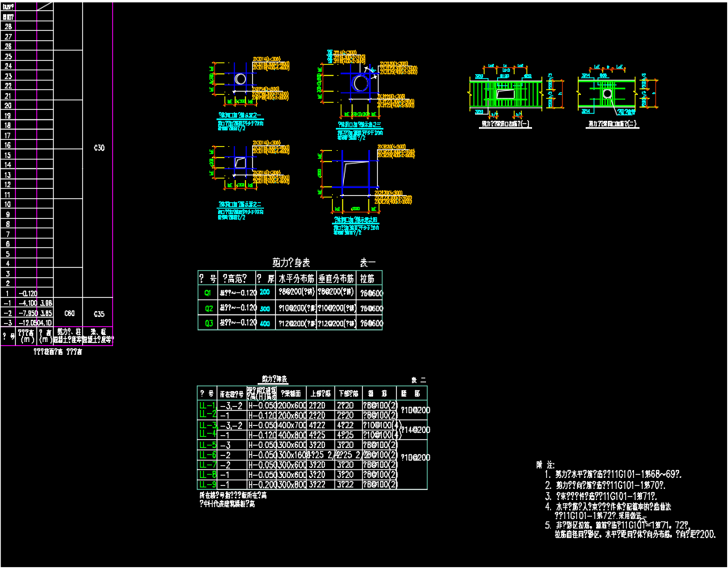Viewport: 728px width, 568px height.
Task: Click the Q1 row label in the wall table
Action: click(x=209, y=292)
